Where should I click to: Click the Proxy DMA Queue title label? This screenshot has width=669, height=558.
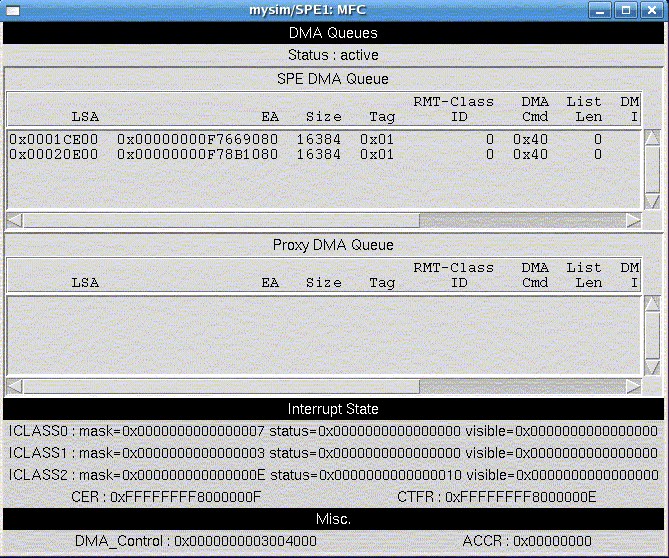coord(333,245)
